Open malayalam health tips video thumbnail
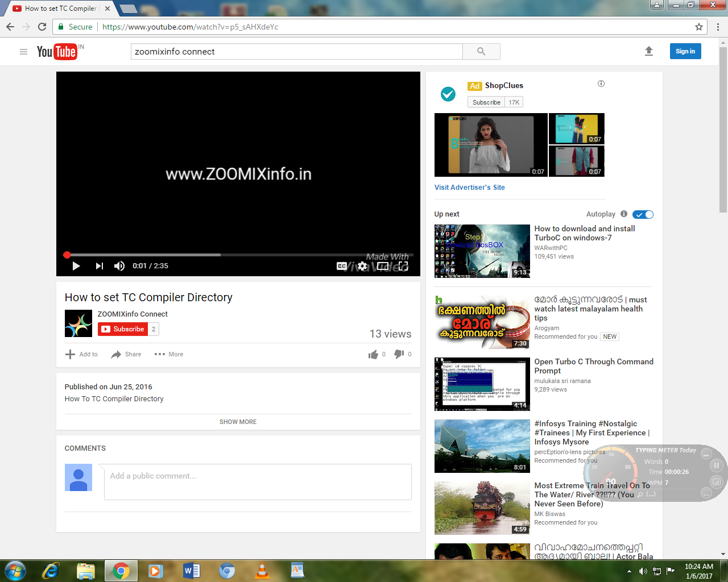Screen dimensions: 728x582 [482, 322]
